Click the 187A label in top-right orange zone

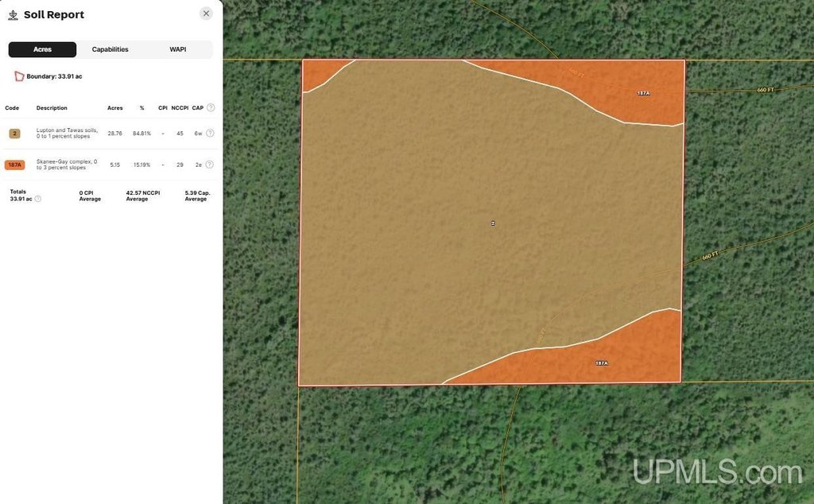pos(643,93)
